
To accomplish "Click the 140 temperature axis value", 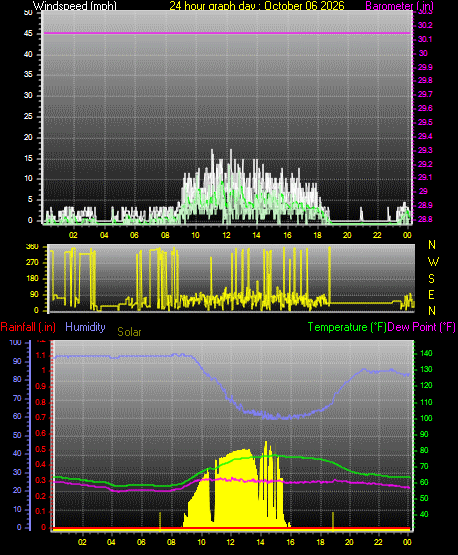I will [x=426, y=353].
